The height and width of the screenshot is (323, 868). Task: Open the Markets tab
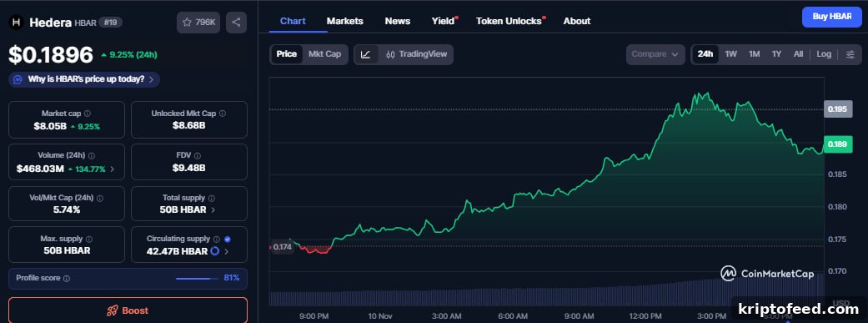point(345,21)
